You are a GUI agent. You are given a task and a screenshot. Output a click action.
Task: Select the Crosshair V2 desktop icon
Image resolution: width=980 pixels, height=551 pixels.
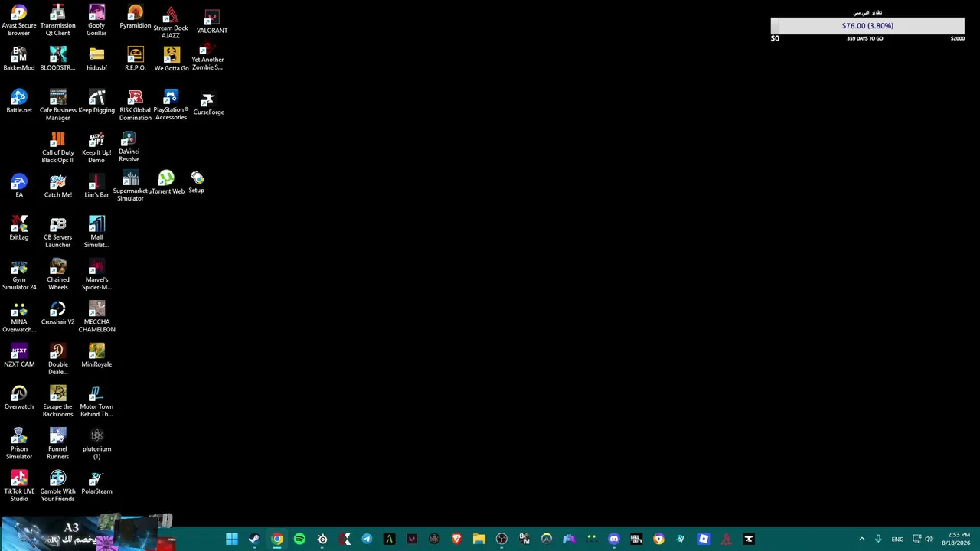(x=57, y=313)
